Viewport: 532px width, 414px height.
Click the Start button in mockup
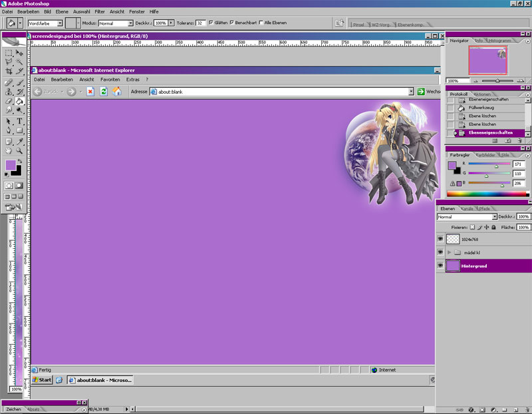[x=42, y=380]
